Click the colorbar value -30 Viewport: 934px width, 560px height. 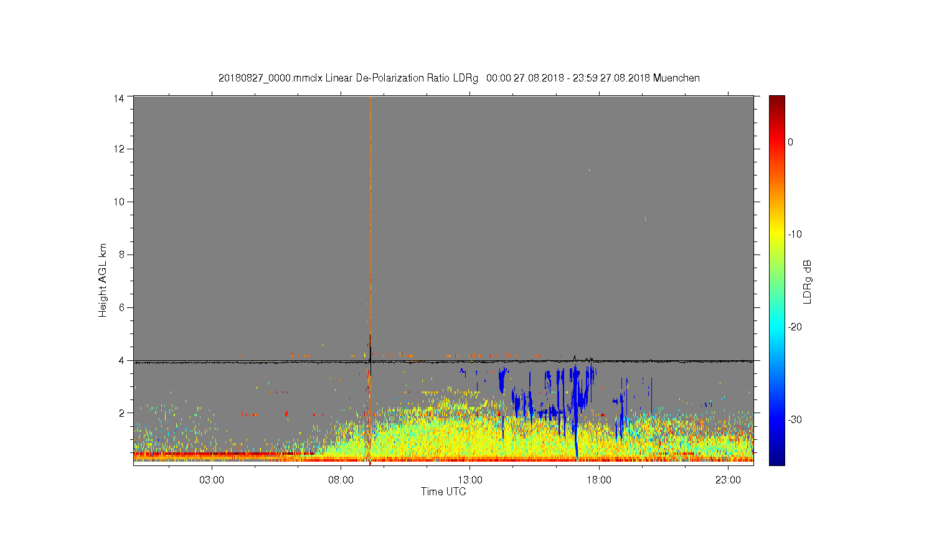click(x=794, y=420)
